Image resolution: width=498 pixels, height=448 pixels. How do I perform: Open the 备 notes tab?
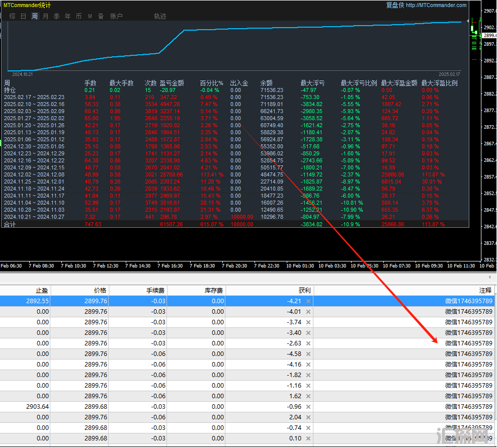(101, 16)
